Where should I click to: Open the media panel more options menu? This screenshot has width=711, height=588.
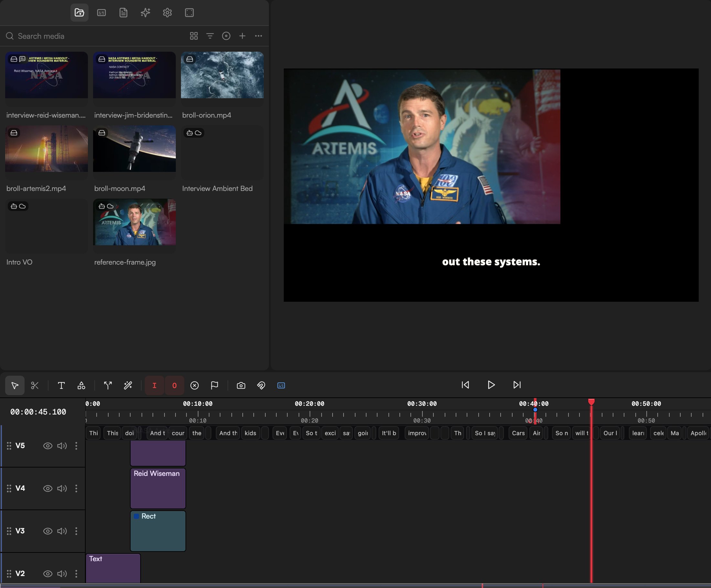(x=258, y=36)
